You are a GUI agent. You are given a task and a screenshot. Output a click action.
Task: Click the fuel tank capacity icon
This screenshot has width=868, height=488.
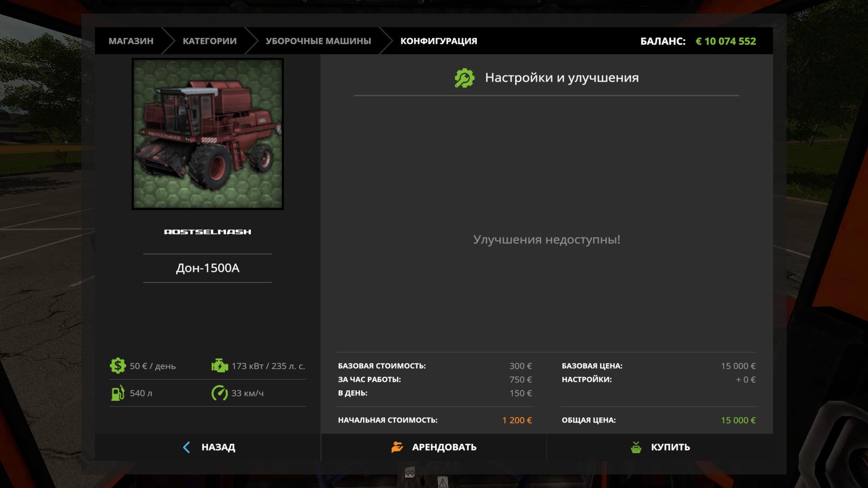coord(118,393)
